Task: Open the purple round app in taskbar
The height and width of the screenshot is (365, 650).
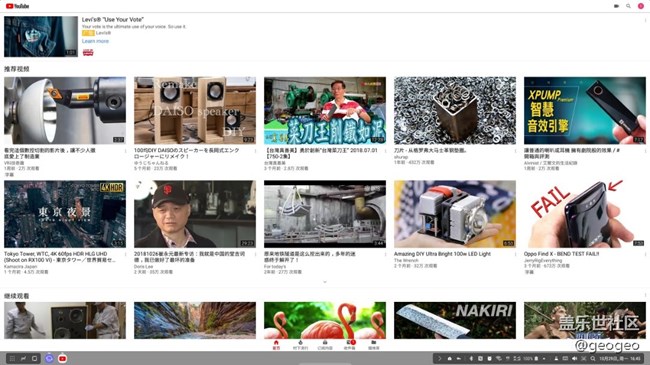Action: pyautogui.click(x=49, y=358)
